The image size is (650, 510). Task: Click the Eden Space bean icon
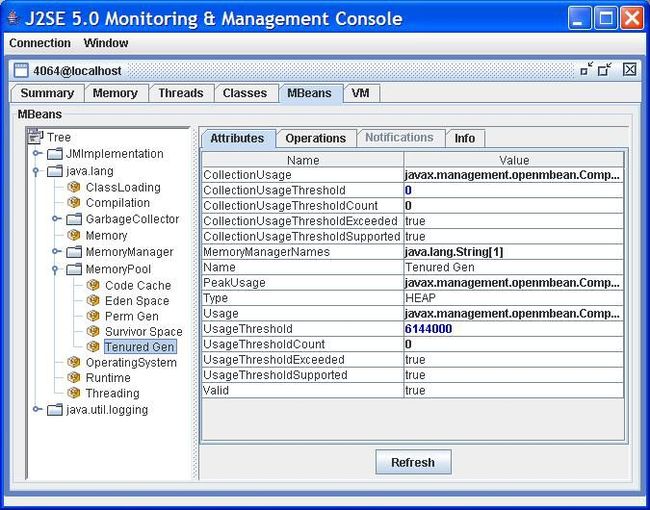[93, 301]
